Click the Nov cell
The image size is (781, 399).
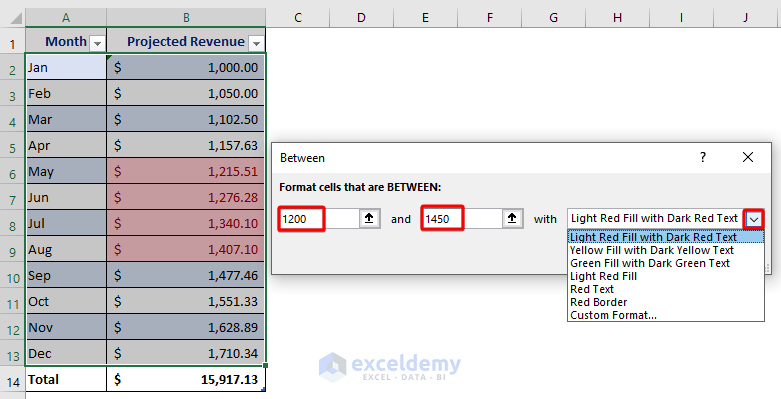66,327
